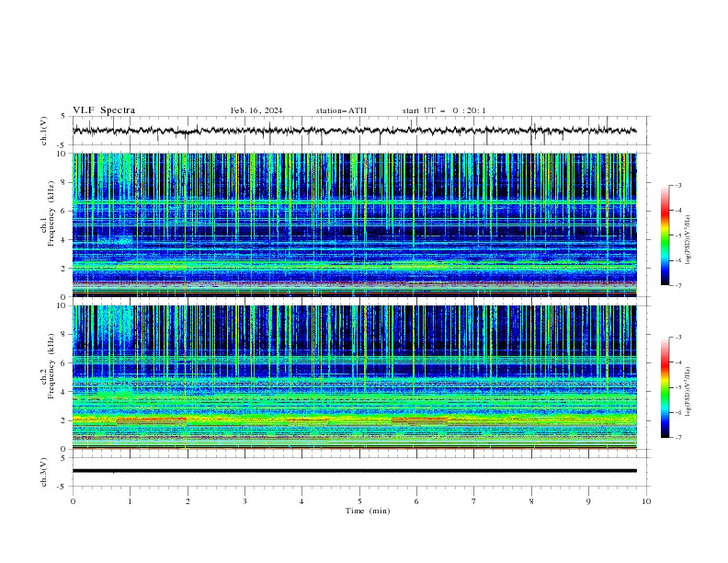Click time axis tick label '10'
Image resolution: width=728 pixels, height=563 pixels.
pos(646,501)
